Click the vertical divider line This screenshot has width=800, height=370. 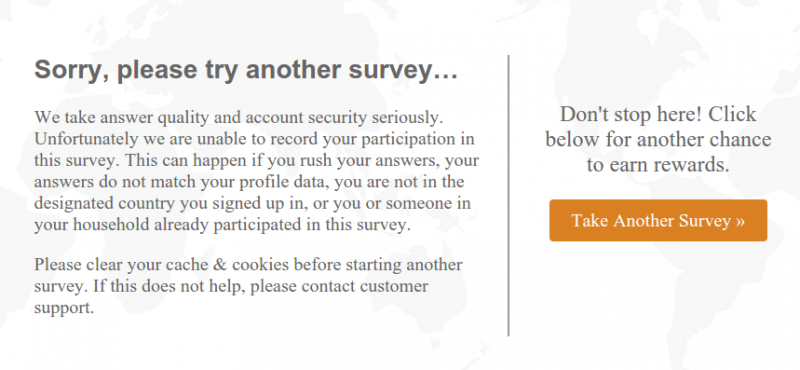coord(508,195)
